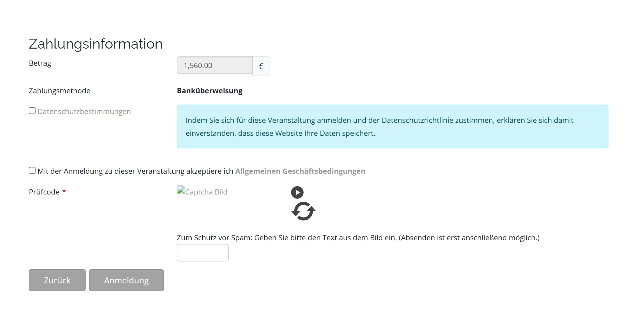Open the Allgemeinen Geschäftsbedingungen link
The image size is (644, 327).
click(x=300, y=171)
